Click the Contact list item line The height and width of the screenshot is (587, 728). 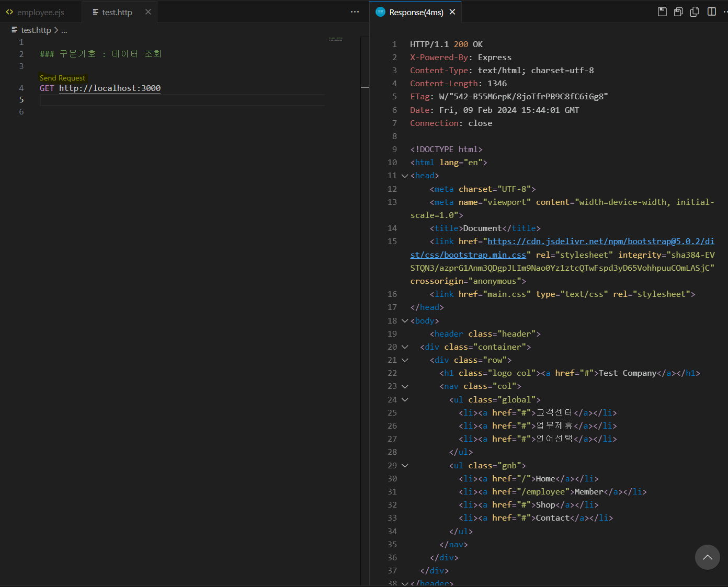point(536,518)
